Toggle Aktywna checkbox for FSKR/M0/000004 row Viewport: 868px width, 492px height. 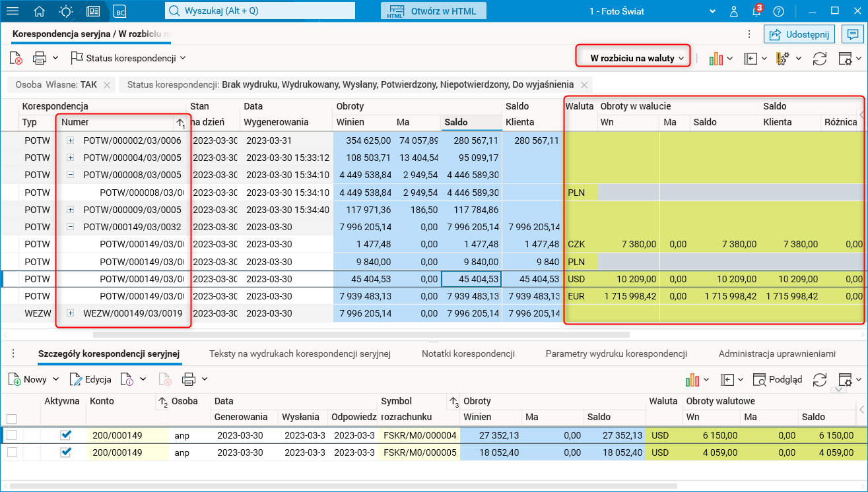tap(66, 435)
